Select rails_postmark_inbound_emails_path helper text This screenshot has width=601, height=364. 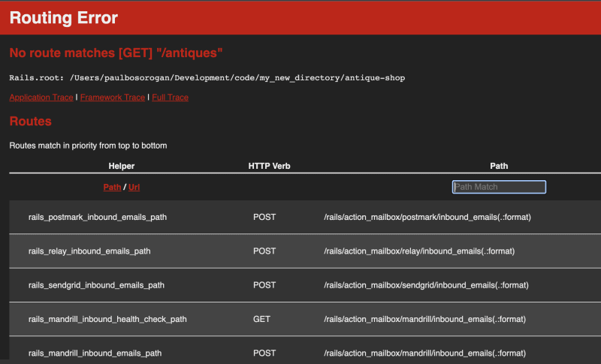(x=98, y=217)
